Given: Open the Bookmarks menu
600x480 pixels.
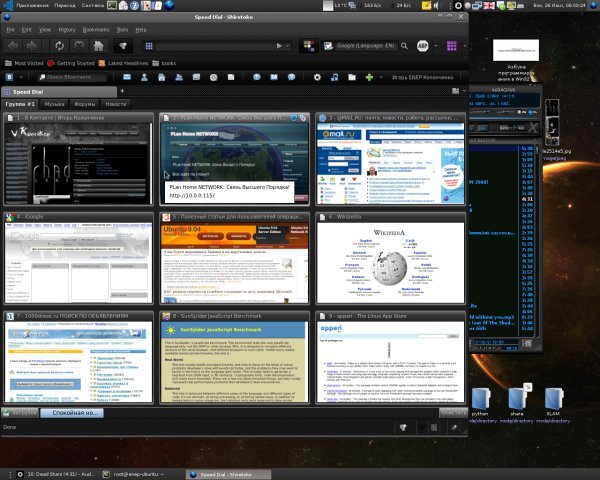Looking at the screenshot, I should (x=94, y=30).
